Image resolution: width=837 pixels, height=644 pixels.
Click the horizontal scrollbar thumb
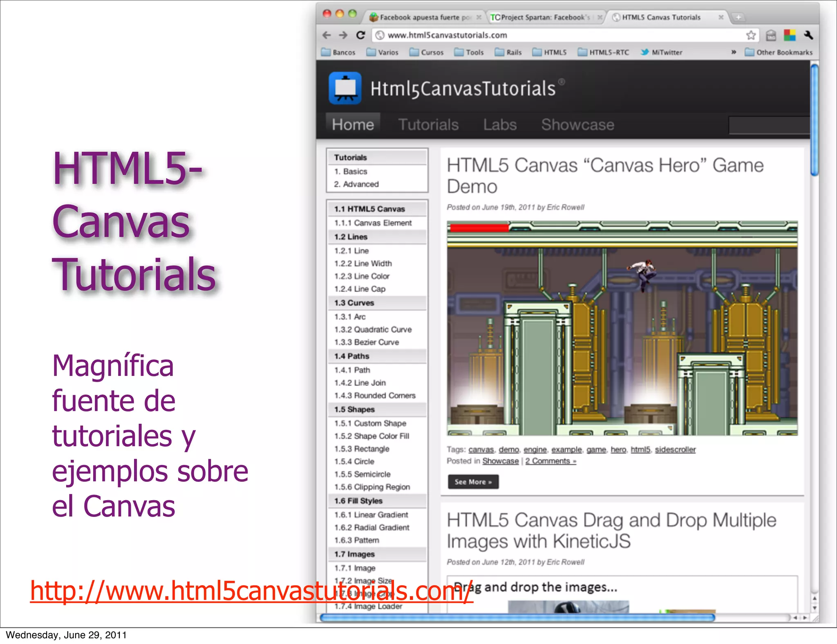click(x=517, y=617)
